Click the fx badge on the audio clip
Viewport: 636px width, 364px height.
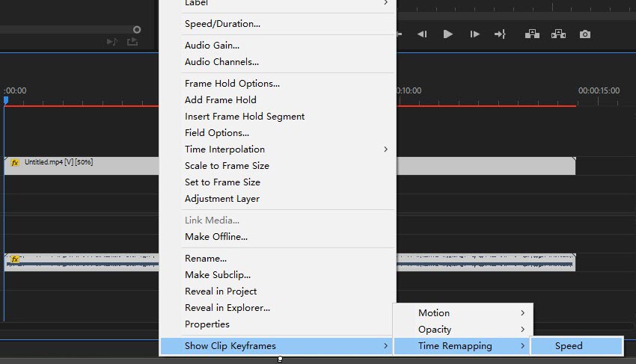click(14, 259)
